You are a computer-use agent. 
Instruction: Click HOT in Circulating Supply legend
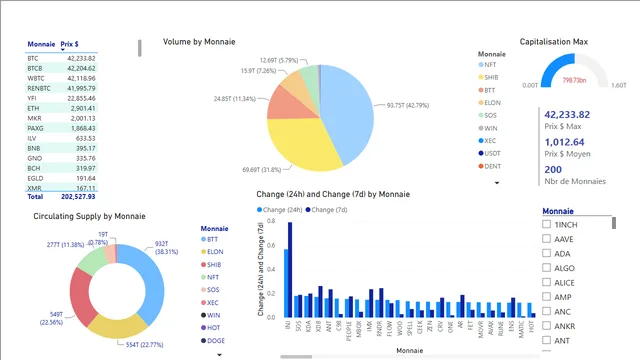[211, 328]
